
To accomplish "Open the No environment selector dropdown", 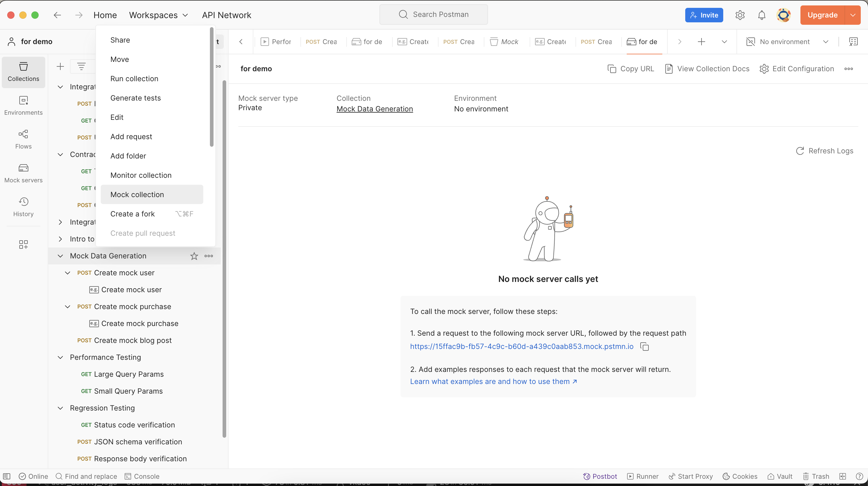I will 787,42.
